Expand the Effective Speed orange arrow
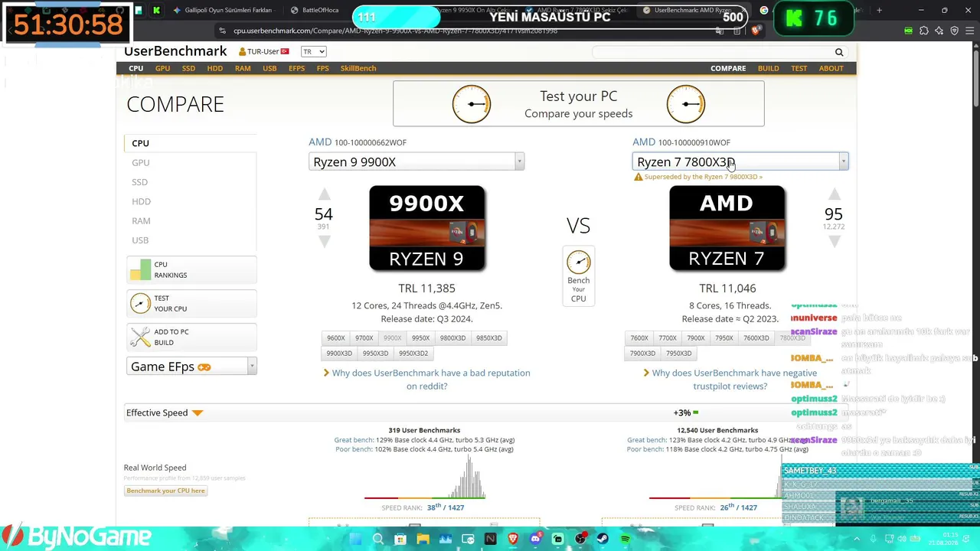980x551 pixels. click(198, 413)
